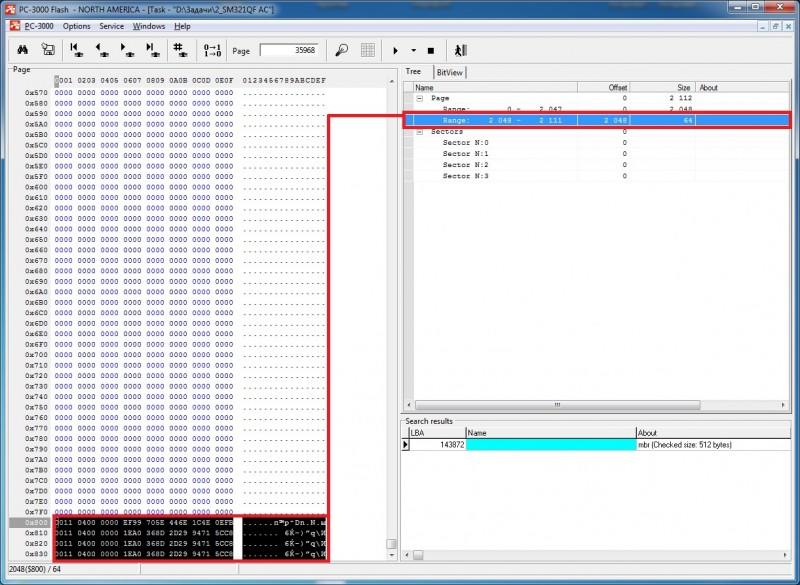
Task: Click the PC-3000 icon in the menu bar
Action: [15, 26]
